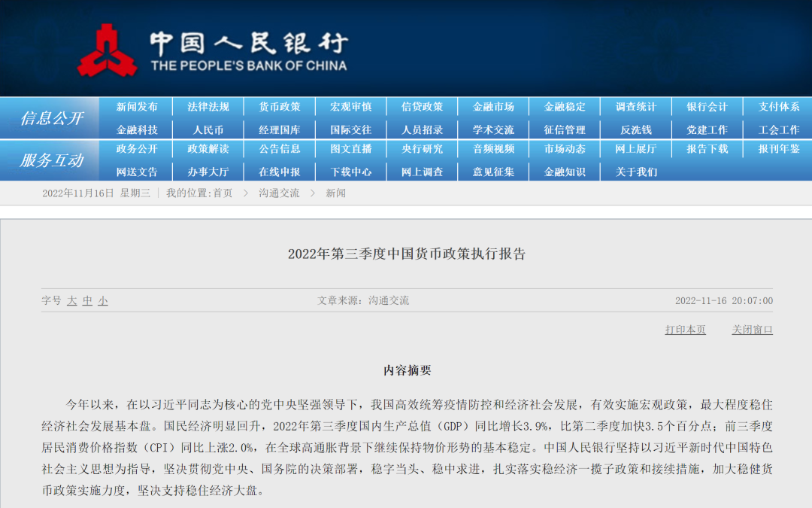Open 沟通交流 from the breadcrumb path
The height and width of the screenshot is (508, 812).
[x=278, y=193]
